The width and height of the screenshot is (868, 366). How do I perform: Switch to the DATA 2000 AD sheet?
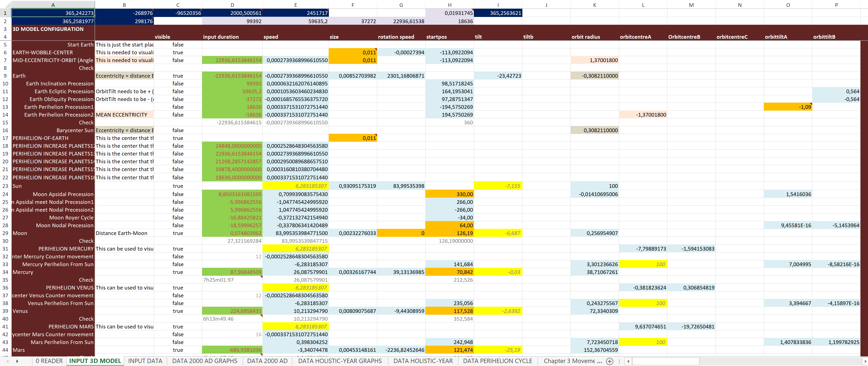(267, 361)
